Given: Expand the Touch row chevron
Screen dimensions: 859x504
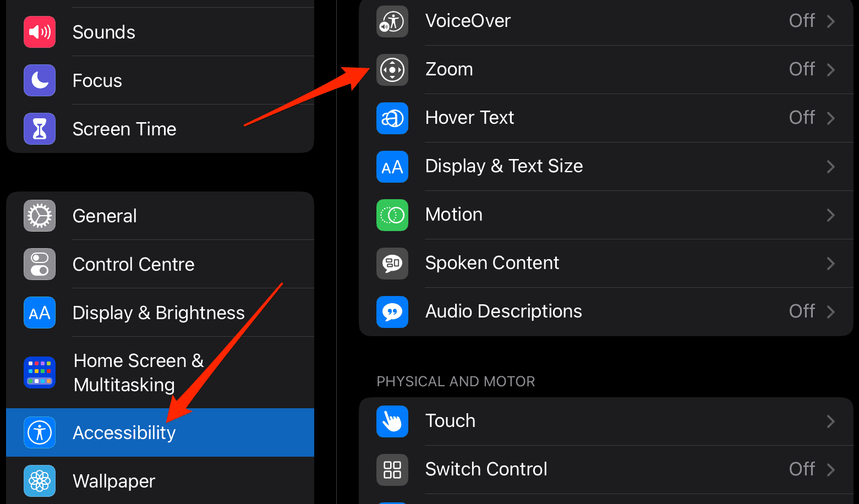Looking at the screenshot, I should point(831,421).
